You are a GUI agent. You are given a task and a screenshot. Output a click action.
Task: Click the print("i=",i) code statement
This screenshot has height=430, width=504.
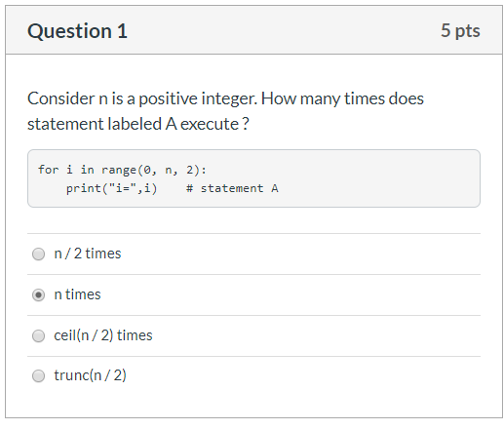(x=111, y=188)
